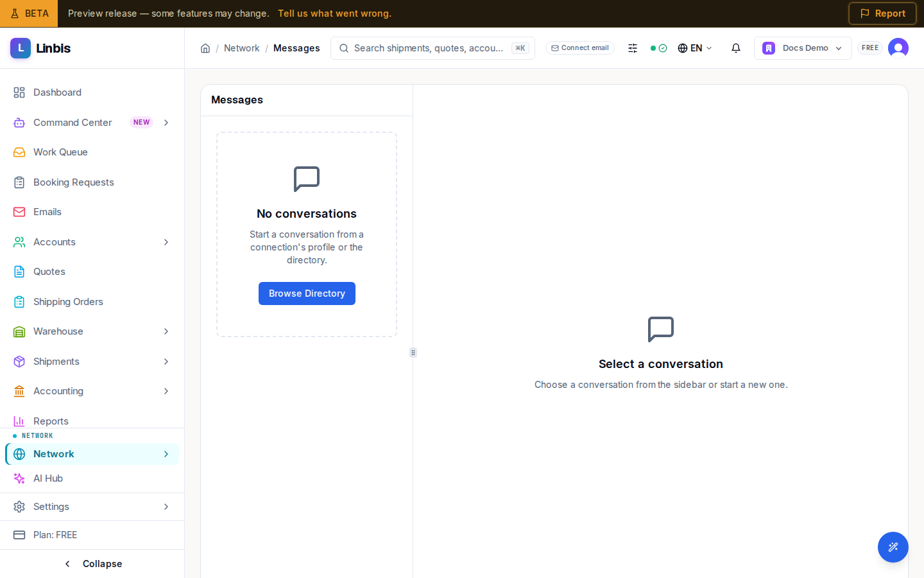Expand Shipments submenu chevron
This screenshot has width=924, height=578.
[166, 362]
